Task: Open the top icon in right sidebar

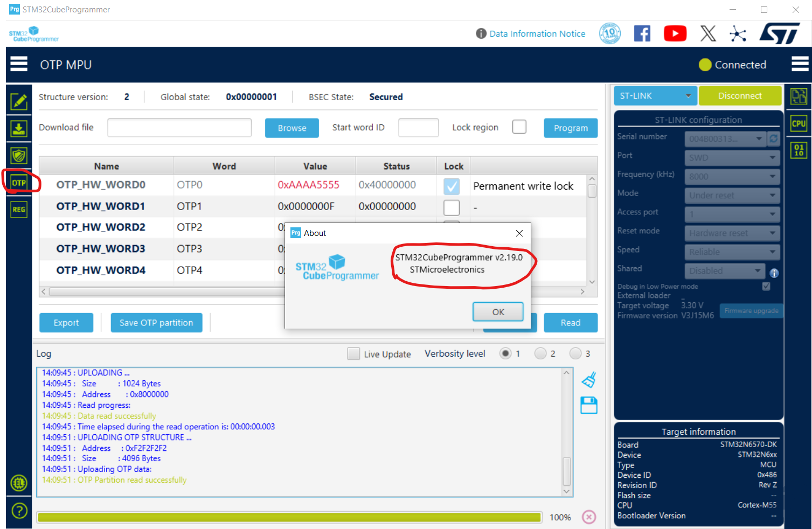Action: tap(799, 96)
